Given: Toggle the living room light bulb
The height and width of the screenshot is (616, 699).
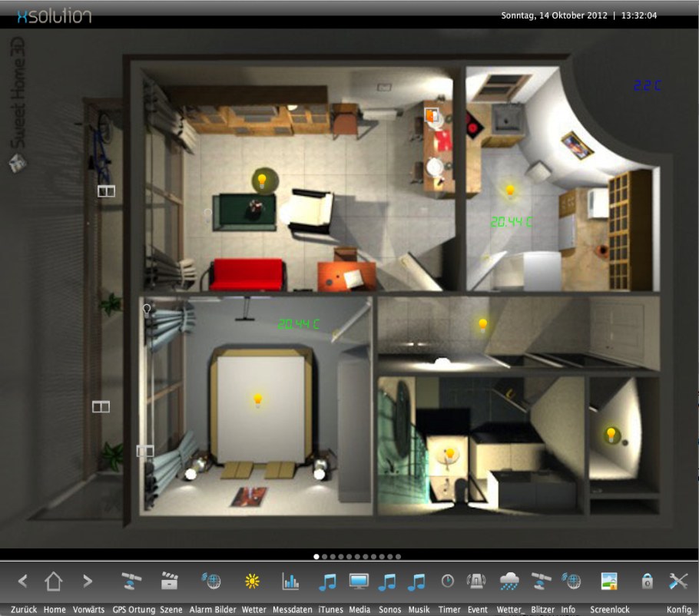Looking at the screenshot, I should 262,180.
